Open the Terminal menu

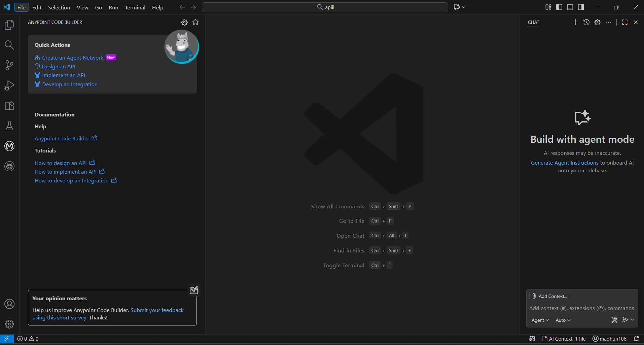click(x=135, y=7)
